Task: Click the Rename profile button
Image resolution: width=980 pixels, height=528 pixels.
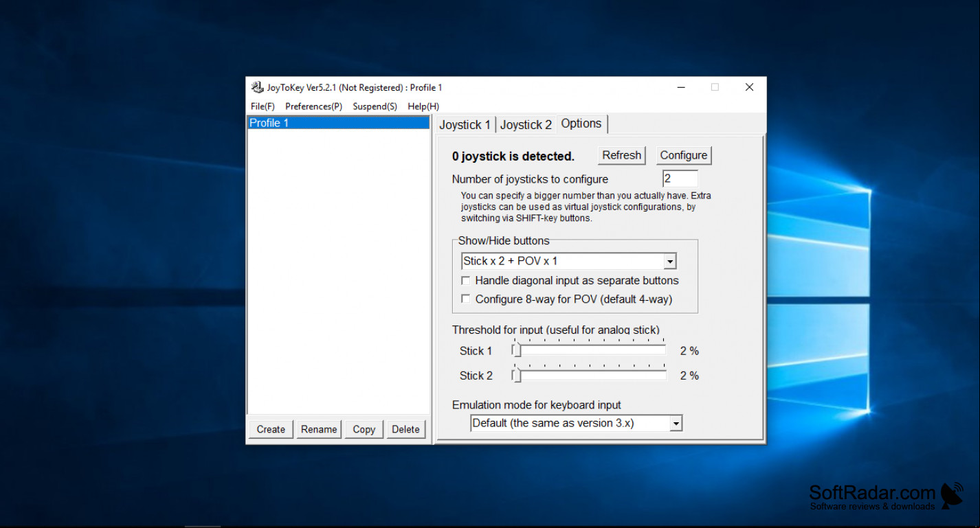Action: click(319, 429)
